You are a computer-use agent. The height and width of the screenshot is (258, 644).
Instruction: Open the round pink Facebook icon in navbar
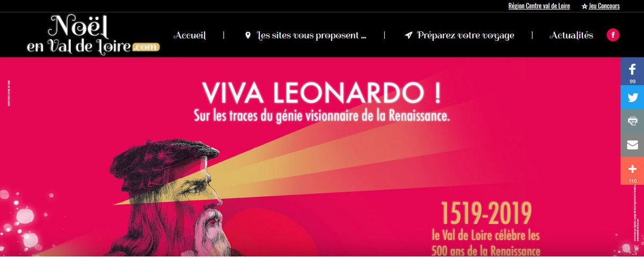(613, 35)
